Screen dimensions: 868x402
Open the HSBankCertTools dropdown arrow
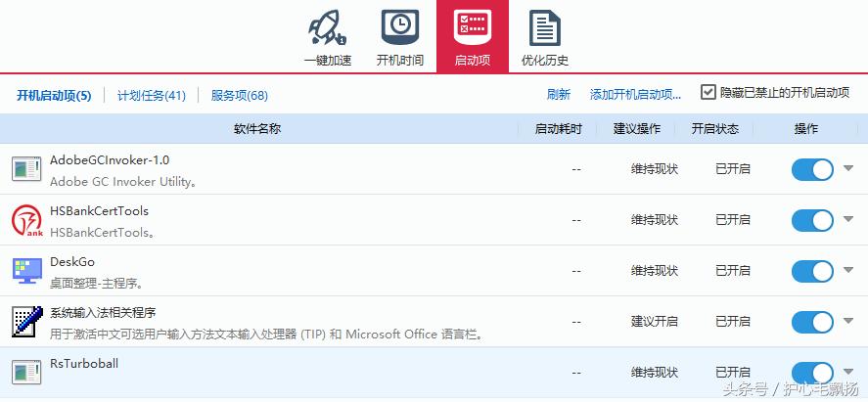click(848, 219)
